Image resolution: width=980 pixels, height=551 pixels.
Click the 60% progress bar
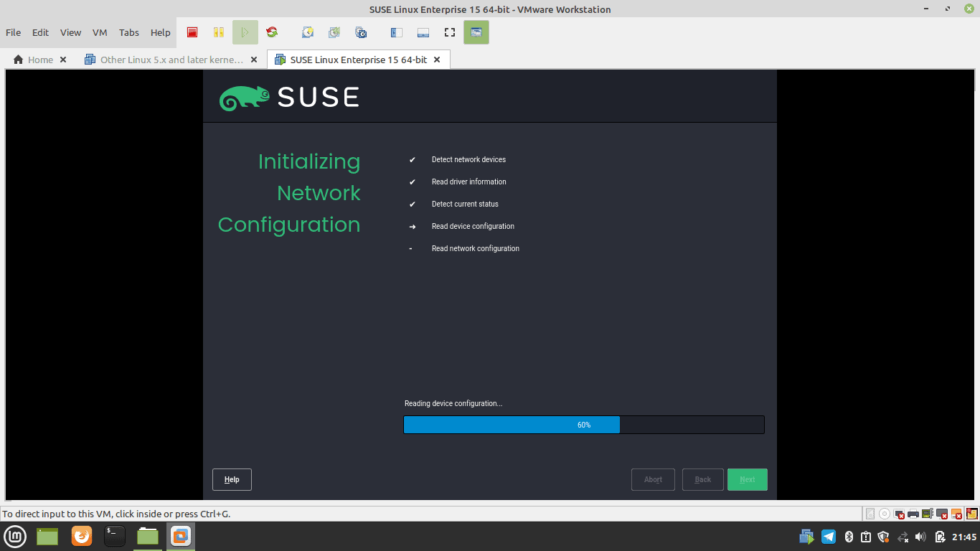pyautogui.click(x=584, y=425)
